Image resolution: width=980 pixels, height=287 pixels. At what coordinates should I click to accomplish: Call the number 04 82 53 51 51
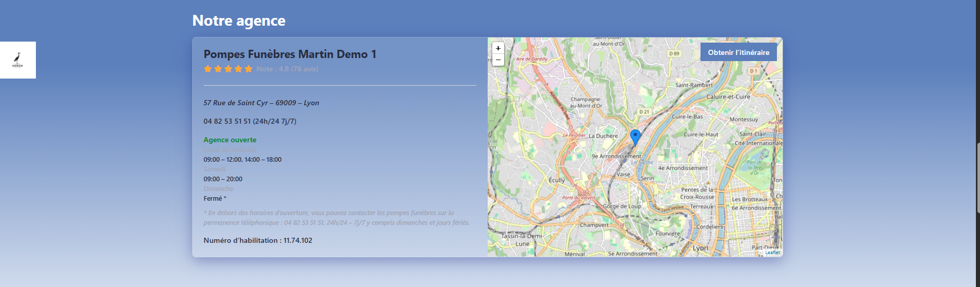[227, 121]
